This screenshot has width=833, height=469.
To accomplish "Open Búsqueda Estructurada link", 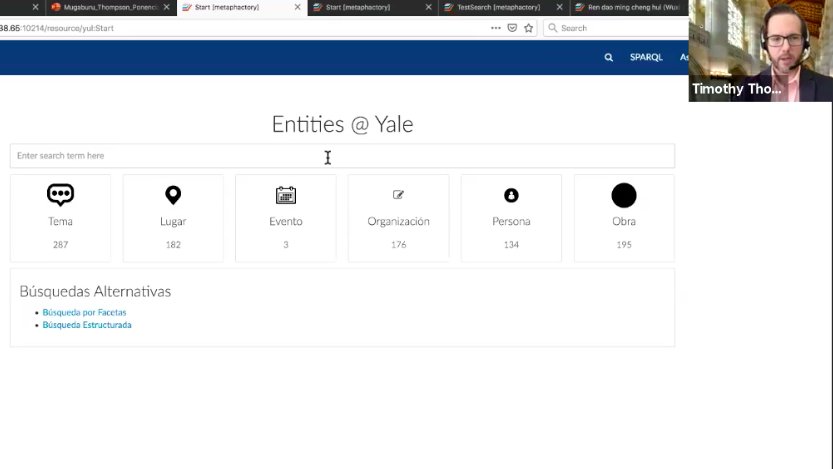I will (x=87, y=325).
